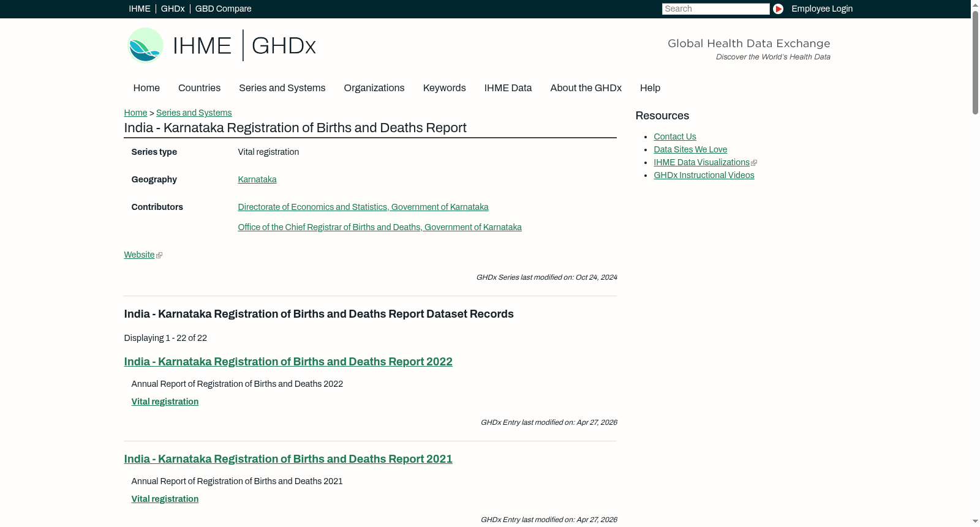Open IHME Data Visualizations link
Viewport: 980px width, 527px height.
point(701,162)
